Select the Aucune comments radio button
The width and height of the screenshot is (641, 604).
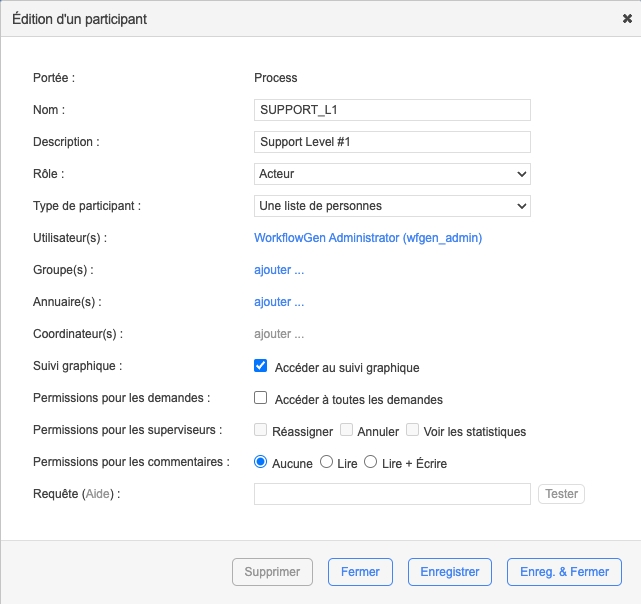tap(261, 462)
